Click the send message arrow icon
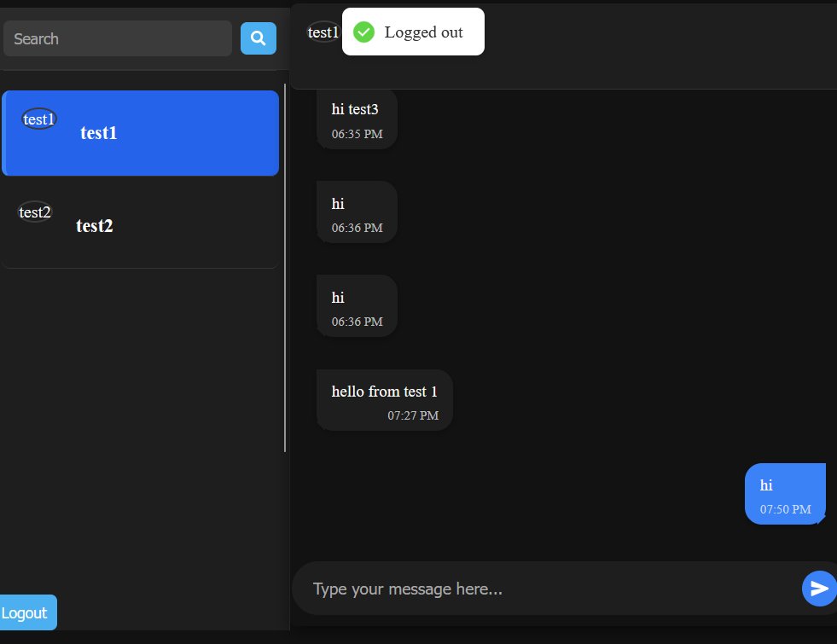 [819, 589]
